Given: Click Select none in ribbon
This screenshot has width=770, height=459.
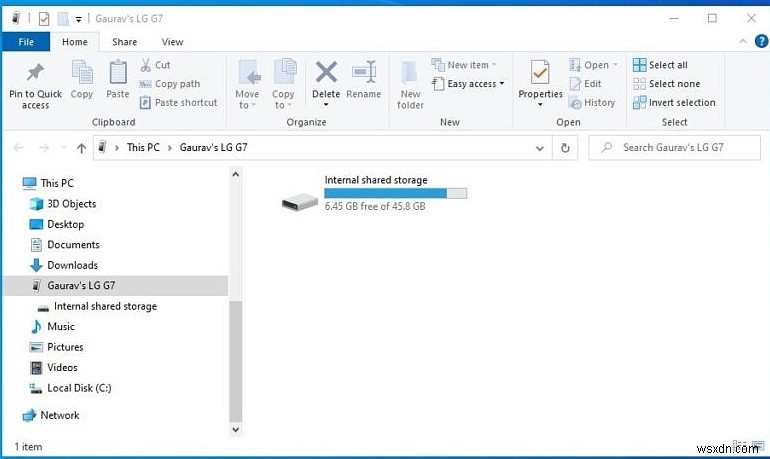Looking at the screenshot, I should pos(666,84).
